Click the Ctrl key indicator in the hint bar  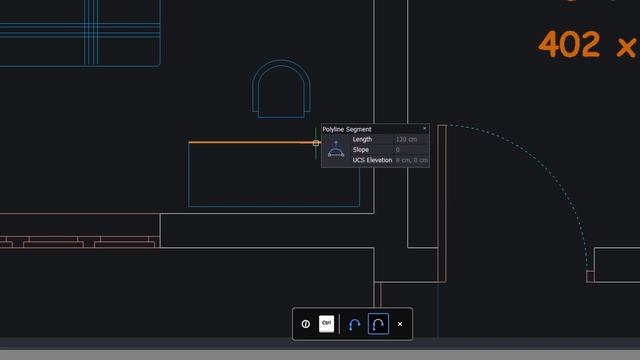coord(326,324)
